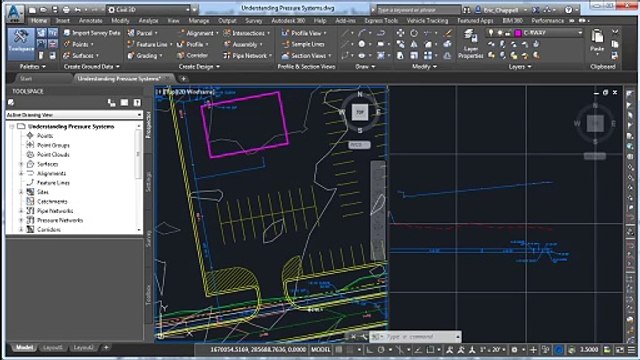Select Catchments tree item

pos(52,201)
